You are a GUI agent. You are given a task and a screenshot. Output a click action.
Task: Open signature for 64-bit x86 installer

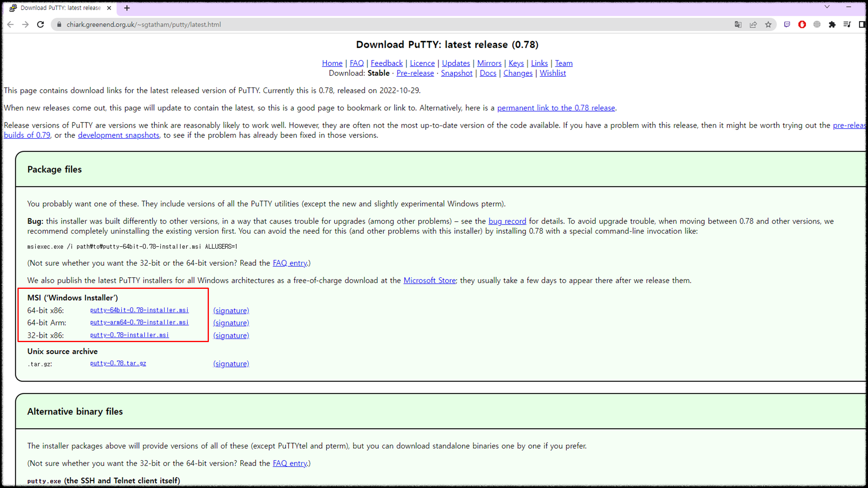point(231,310)
